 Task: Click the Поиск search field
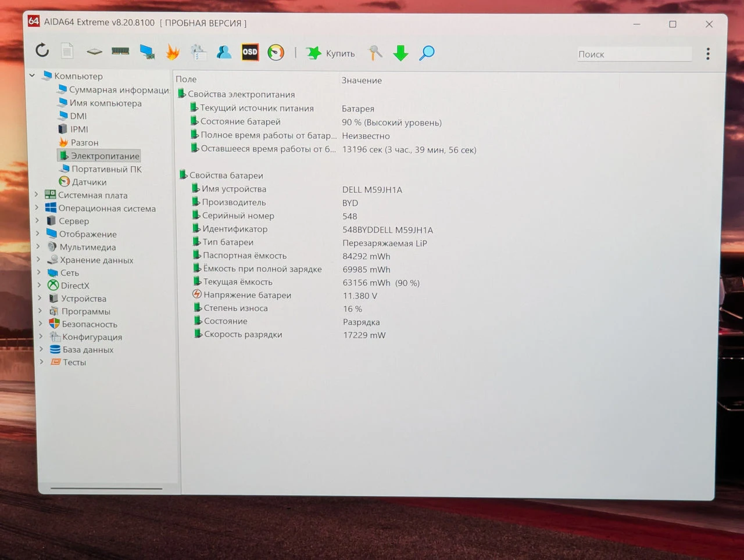click(x=634, y=54)
